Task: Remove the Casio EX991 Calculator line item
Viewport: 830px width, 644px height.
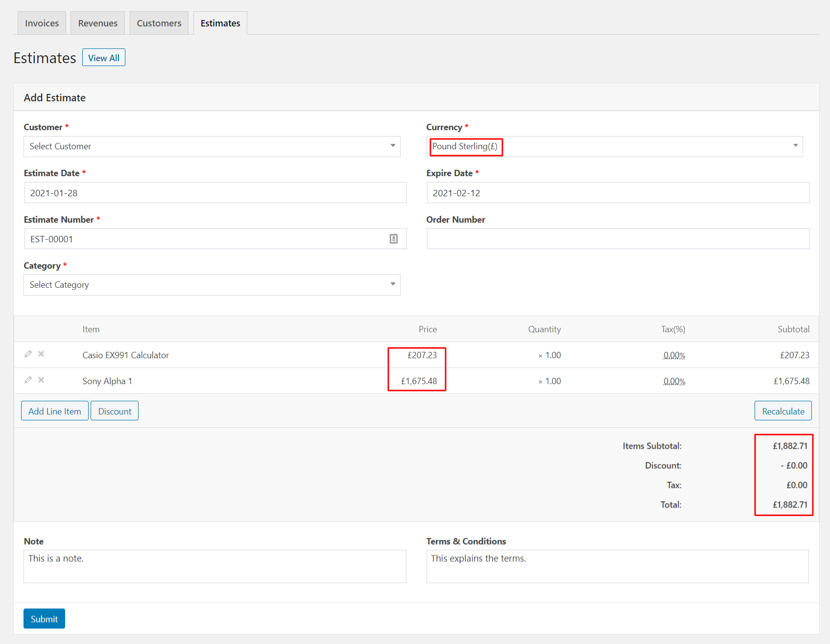Action: pos(41,354)
